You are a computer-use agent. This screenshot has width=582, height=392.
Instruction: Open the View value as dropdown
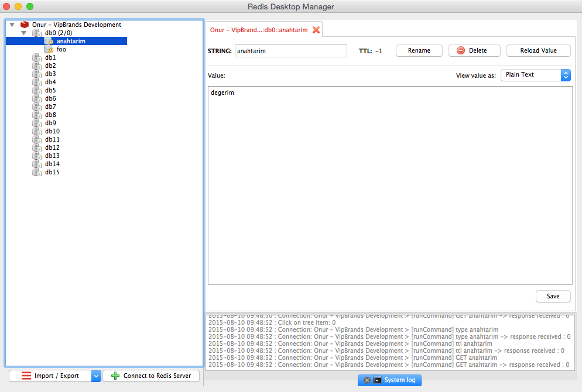pos(536,75)
